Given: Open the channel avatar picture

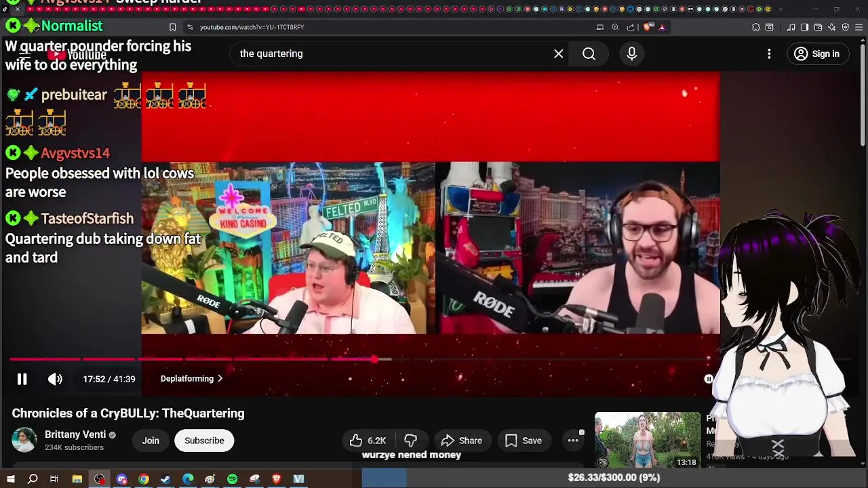Looking at the screenshot, I should coord(24,441).
